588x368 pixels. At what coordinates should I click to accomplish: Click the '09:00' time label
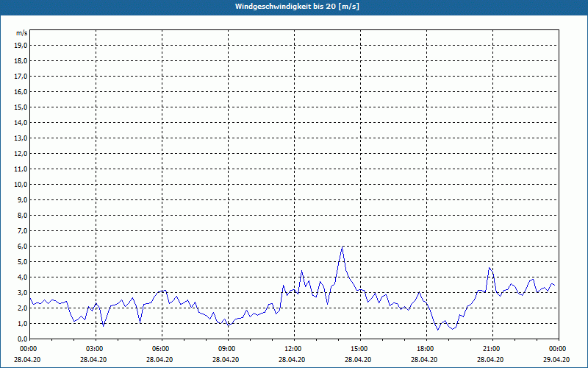point(229,349)
